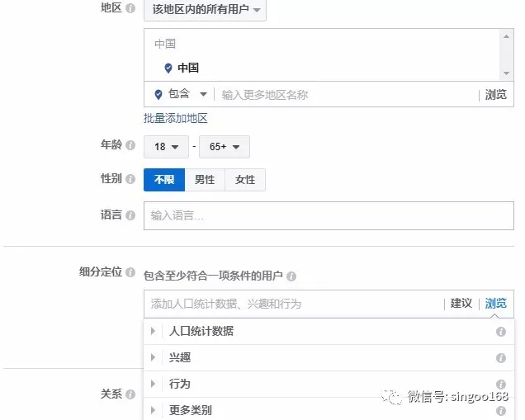Viewport: 525px width, 420px height.
Task: Click the pin icon beside 包含
Action: 158,95
